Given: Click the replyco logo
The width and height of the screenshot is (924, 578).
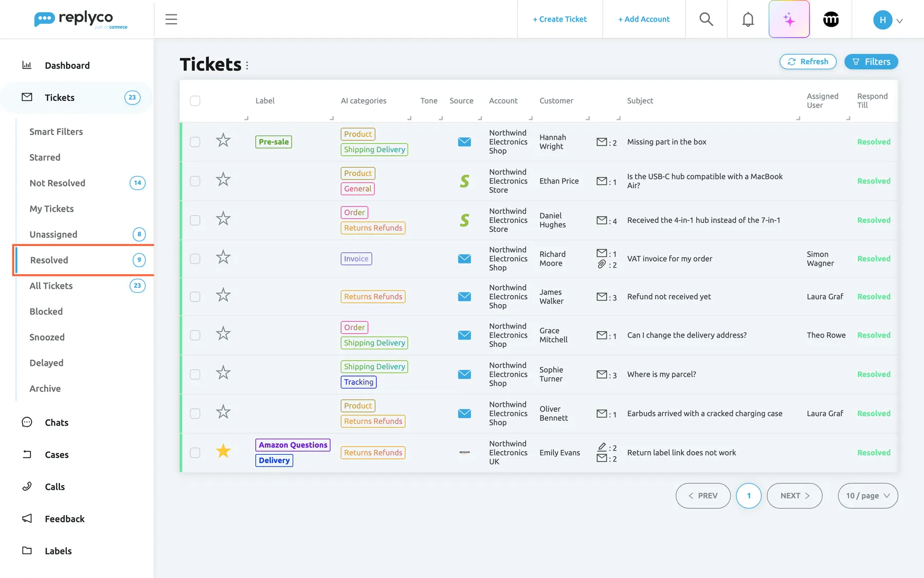Looking at the screenshot, I should pyautogui.click(x=81, y=20).
